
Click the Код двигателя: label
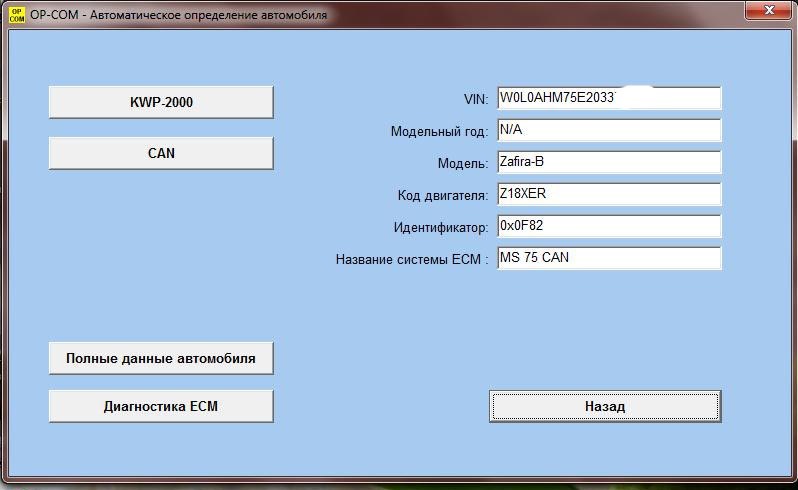[443, 195]
